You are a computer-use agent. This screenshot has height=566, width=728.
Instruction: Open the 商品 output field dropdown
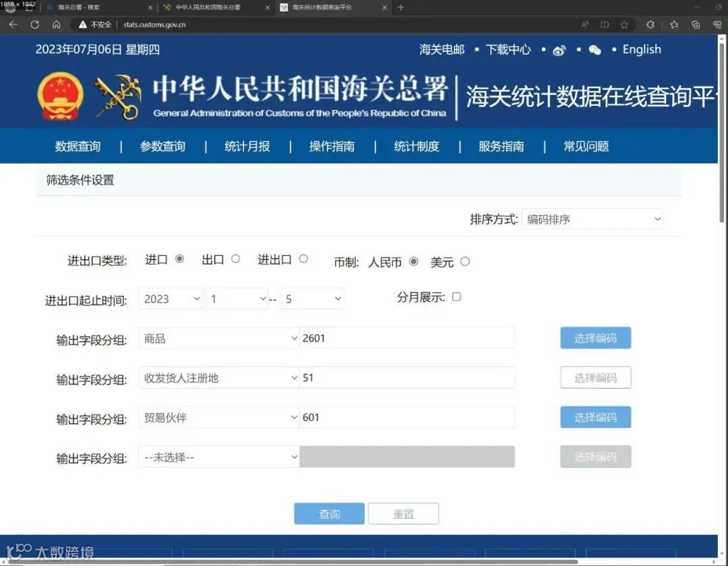218,338
